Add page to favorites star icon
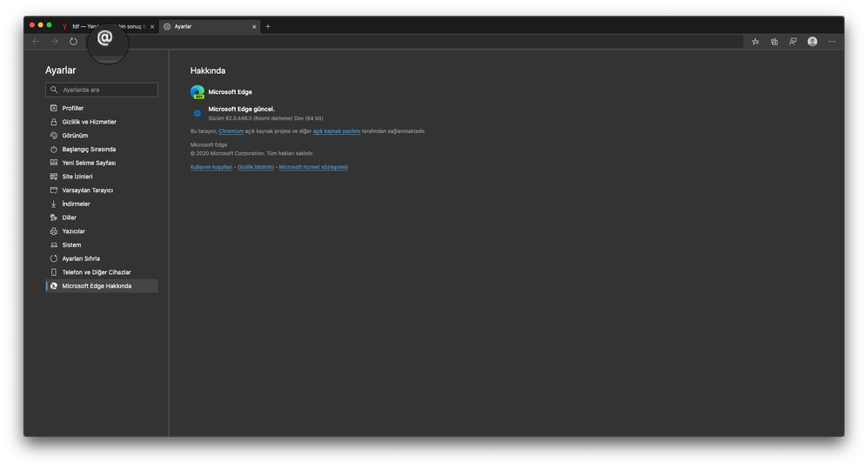The width and height of the screenshot is (868, 468). (755, 42)
